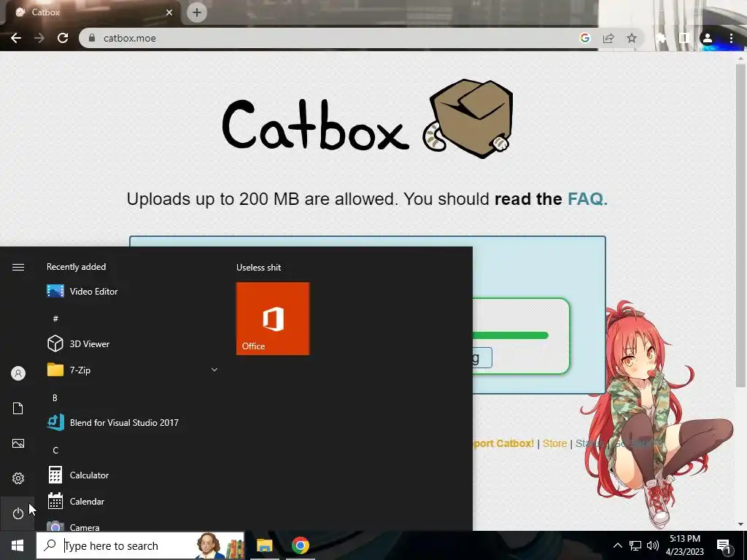Viewport: 747px width, 560px height.
Task: Open Chrome extensions puzzle icon
Action: (x=661, y=38)
